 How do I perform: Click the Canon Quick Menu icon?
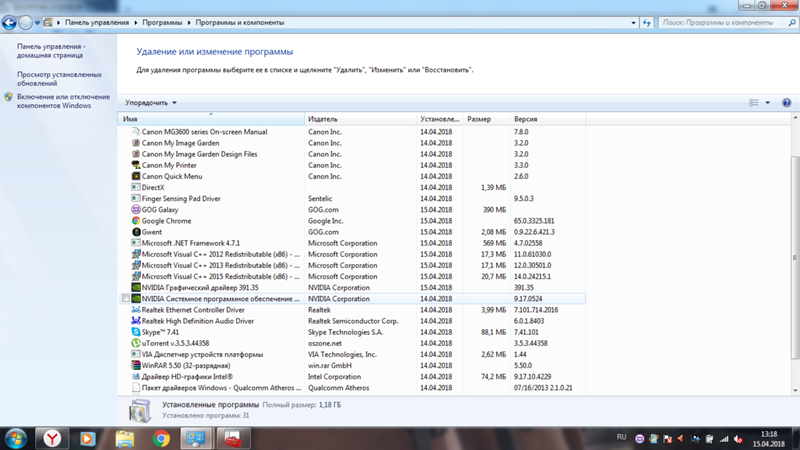click(x=136, y=177)
